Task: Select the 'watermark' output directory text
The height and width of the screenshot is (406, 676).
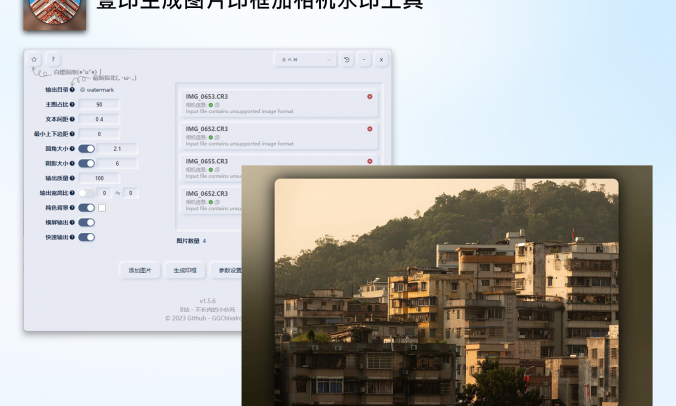Action: pos(100,90)
